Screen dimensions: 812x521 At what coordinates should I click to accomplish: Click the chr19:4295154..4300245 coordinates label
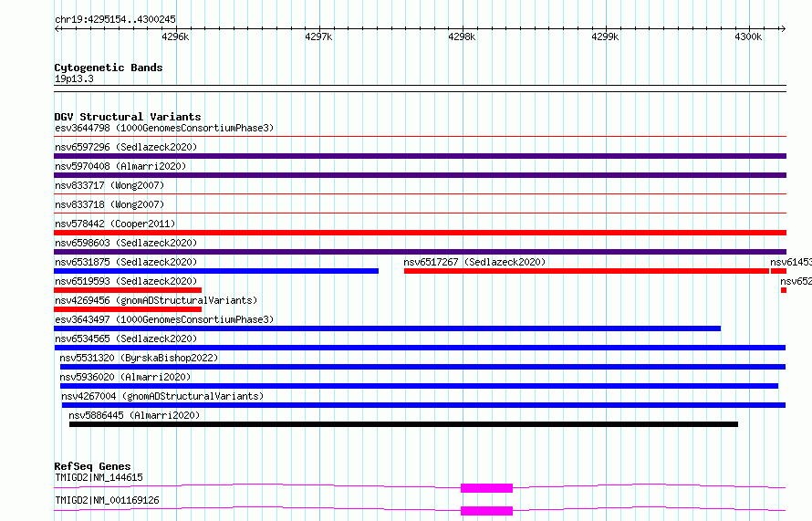[116, 19]
